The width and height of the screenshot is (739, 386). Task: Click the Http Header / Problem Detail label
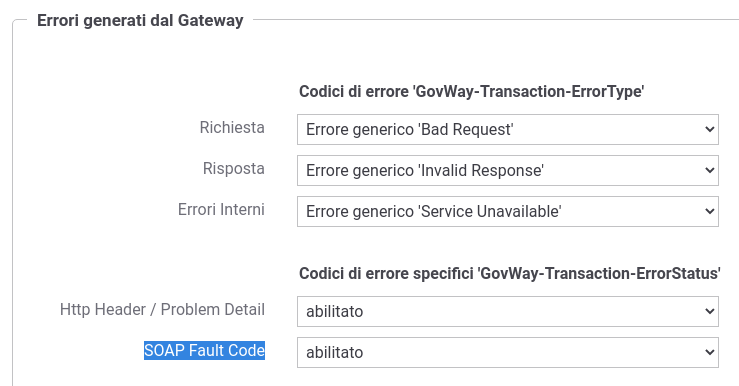162,309
